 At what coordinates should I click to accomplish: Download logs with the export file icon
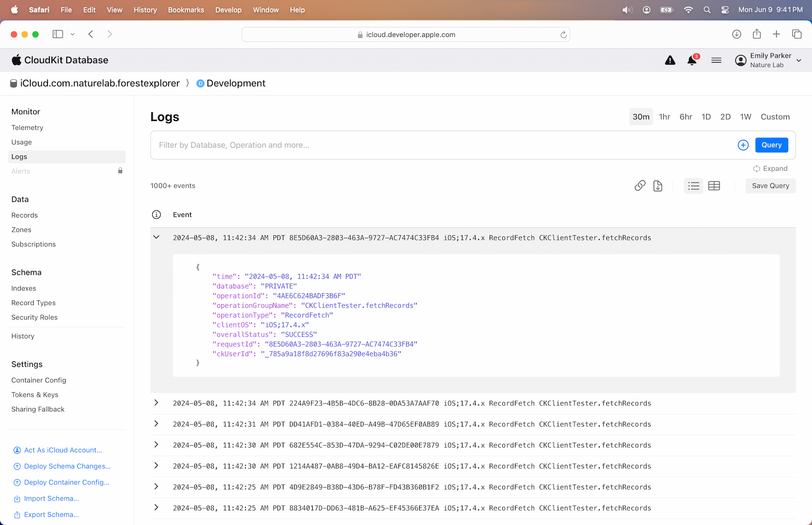click(x=658, y=186)
